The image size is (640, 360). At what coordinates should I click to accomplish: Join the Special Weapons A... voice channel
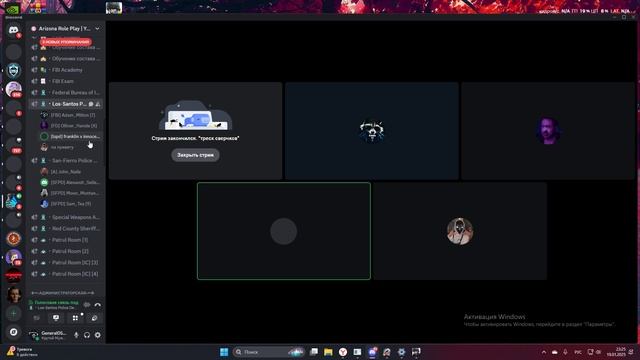click(66, 217)
